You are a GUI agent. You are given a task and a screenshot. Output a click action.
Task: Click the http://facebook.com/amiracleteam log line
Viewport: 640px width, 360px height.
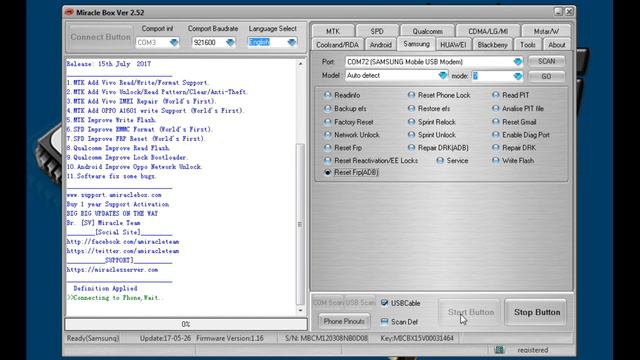123,242
